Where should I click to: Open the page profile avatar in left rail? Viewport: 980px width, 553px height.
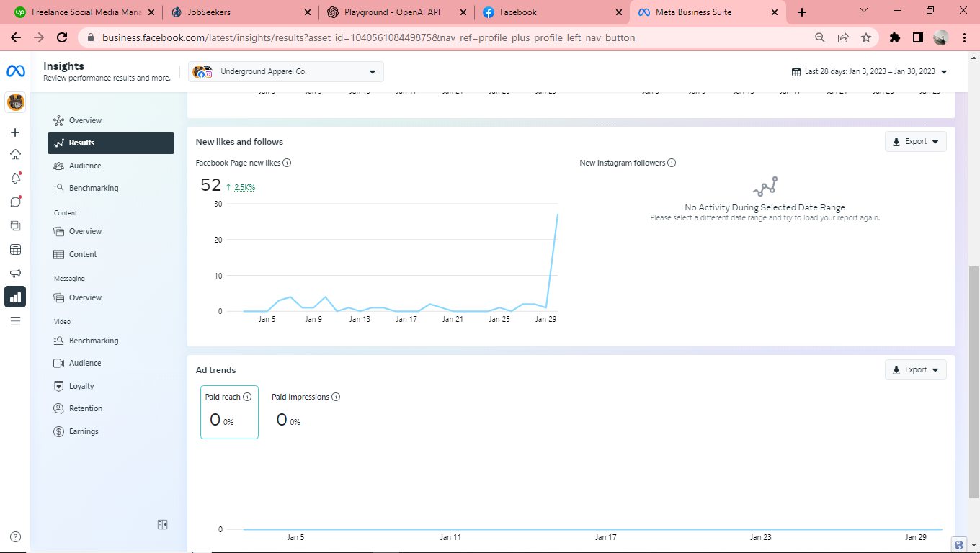16,102
